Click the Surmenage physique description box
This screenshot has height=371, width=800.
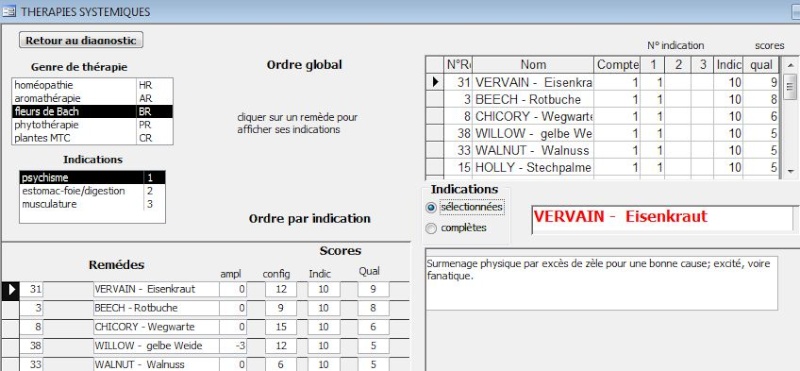(602, 283)
